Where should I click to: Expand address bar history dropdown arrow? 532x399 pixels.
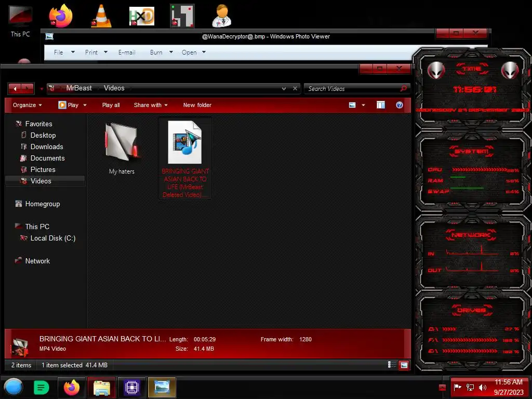(x=284, y=88)
